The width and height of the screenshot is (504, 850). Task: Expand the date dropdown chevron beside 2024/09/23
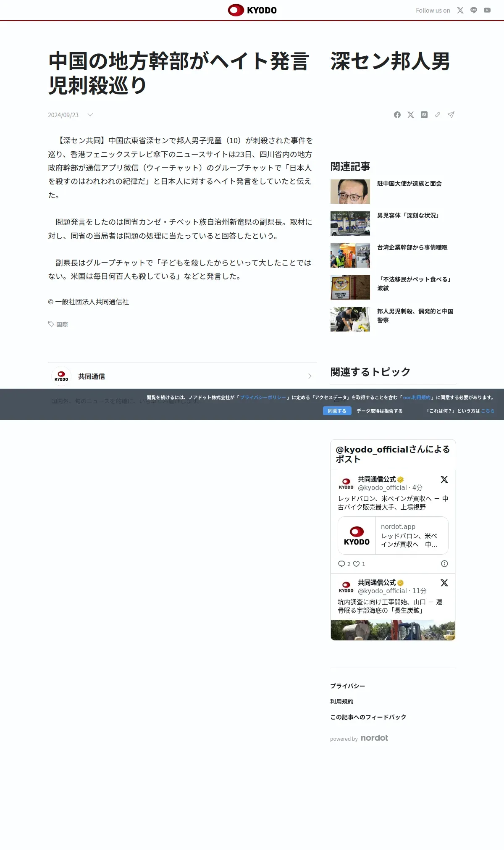coord(90,115)
